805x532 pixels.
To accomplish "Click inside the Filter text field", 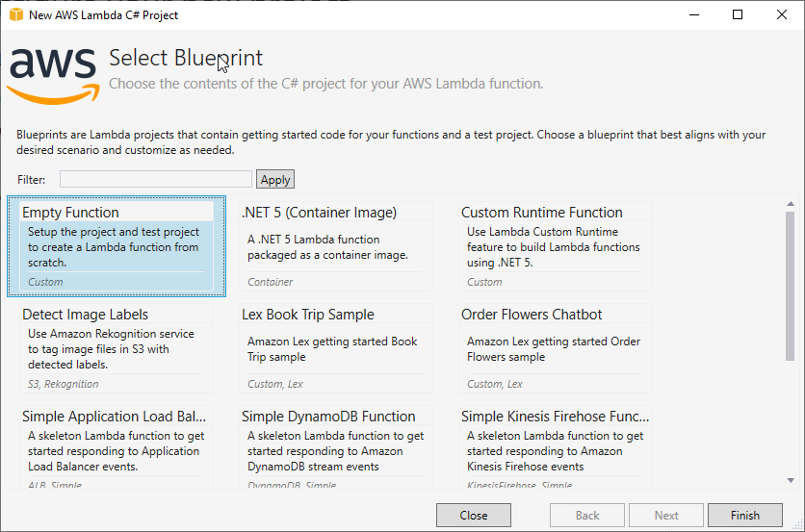I will tap(156, 179).
